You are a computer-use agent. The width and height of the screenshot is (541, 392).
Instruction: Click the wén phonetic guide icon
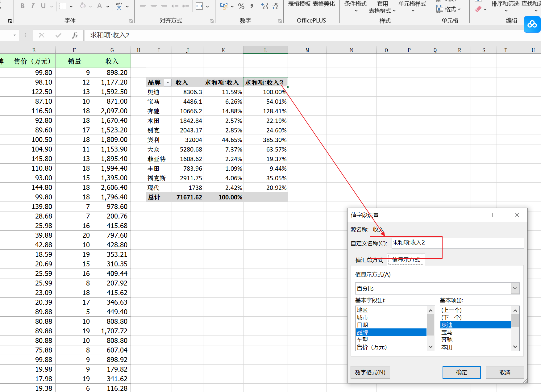(x=119, y=6)
